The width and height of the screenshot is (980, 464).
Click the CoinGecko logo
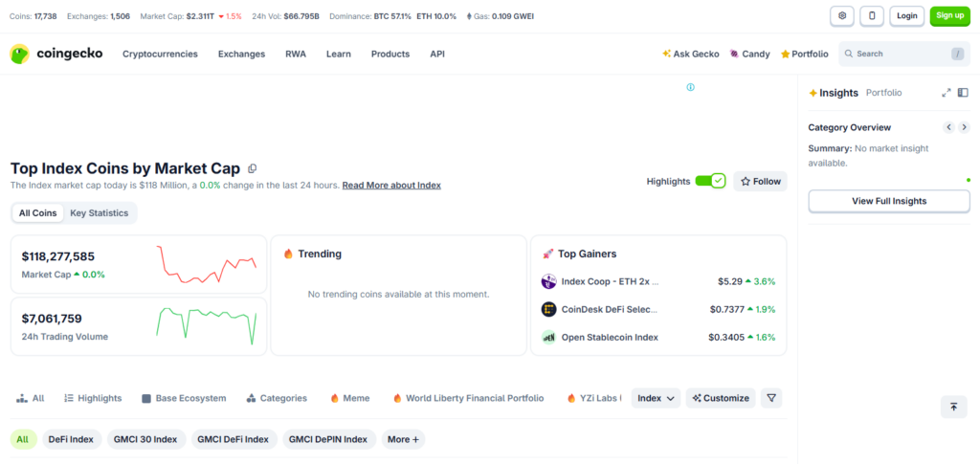point(56,54)
